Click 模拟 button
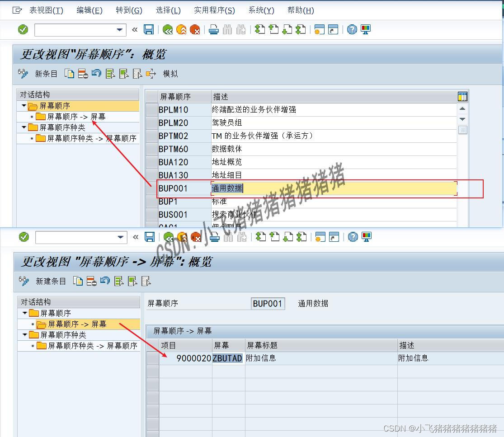 pos(170,74)
